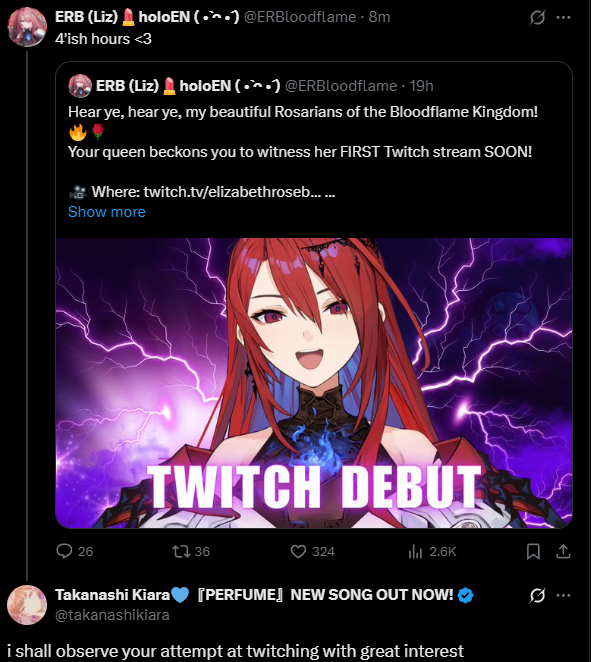The width and height of the screenshot is (591, 662).
Task: Click the Grok icon on Kiara's reply
Action: (x=537, y=596)
